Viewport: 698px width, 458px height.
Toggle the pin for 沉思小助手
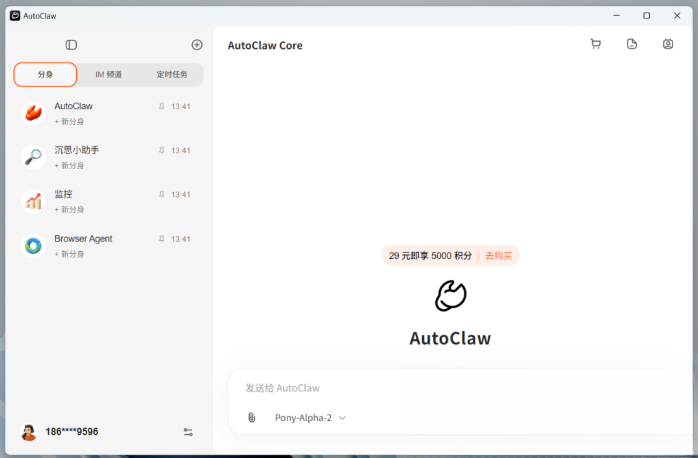point(162,150)
